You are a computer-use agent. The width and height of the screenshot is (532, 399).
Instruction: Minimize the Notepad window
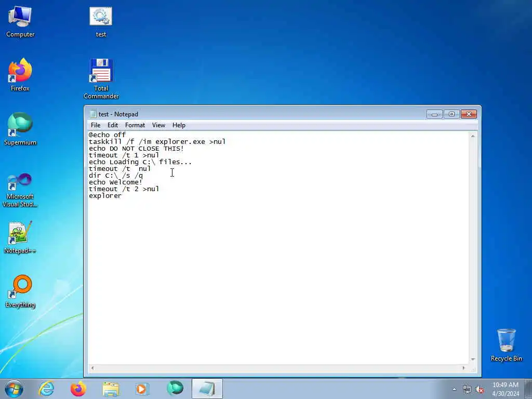[x=435, y=114]
